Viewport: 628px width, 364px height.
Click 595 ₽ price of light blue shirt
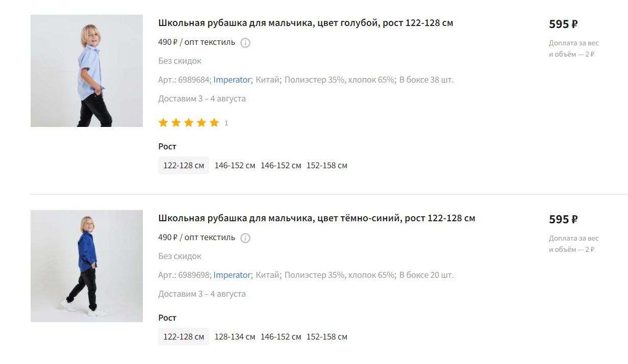click(x=563, y=24)
